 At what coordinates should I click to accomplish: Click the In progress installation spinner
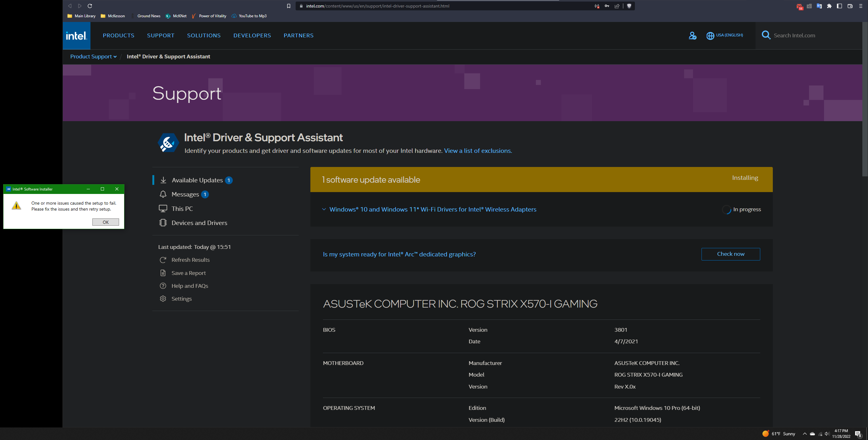pos(727,209)
